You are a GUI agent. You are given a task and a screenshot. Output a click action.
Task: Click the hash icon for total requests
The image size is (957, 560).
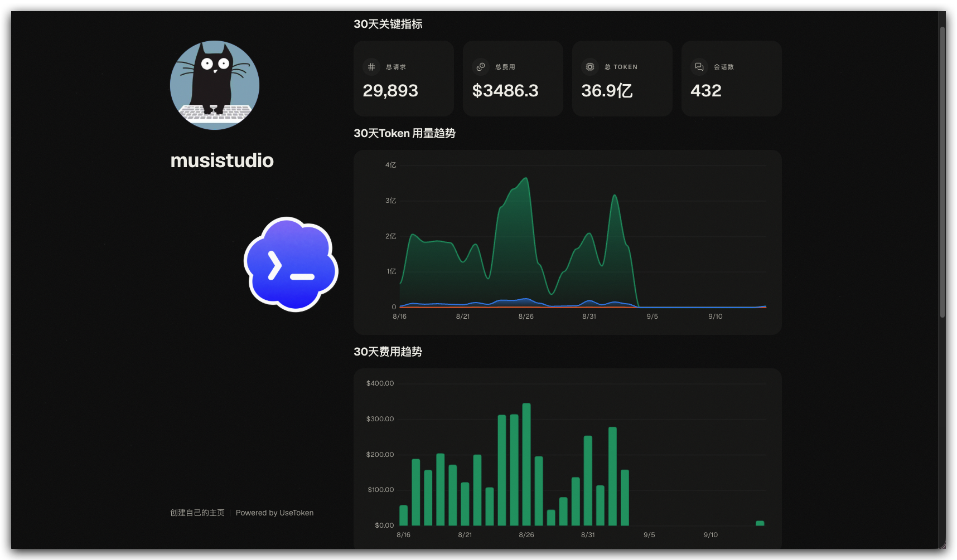[371, 67]
